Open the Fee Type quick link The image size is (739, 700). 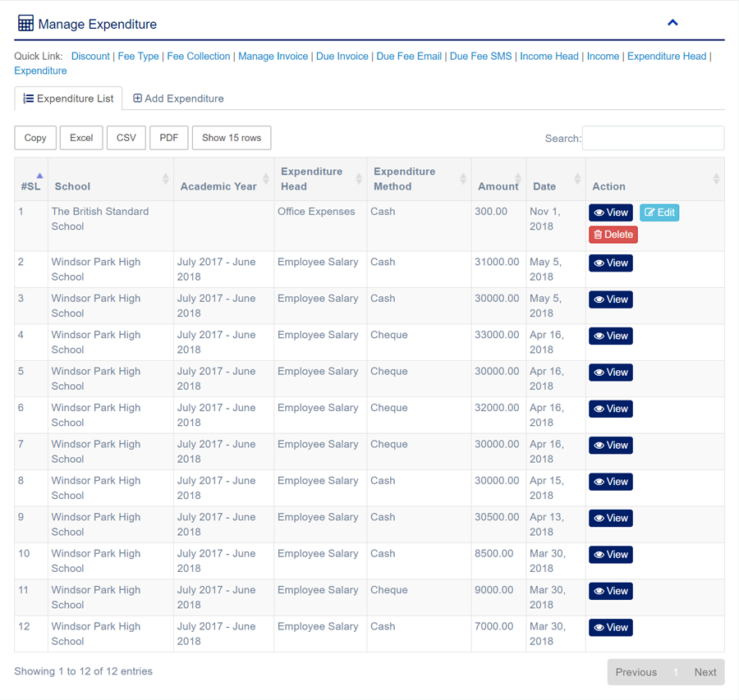coord(138,56)
